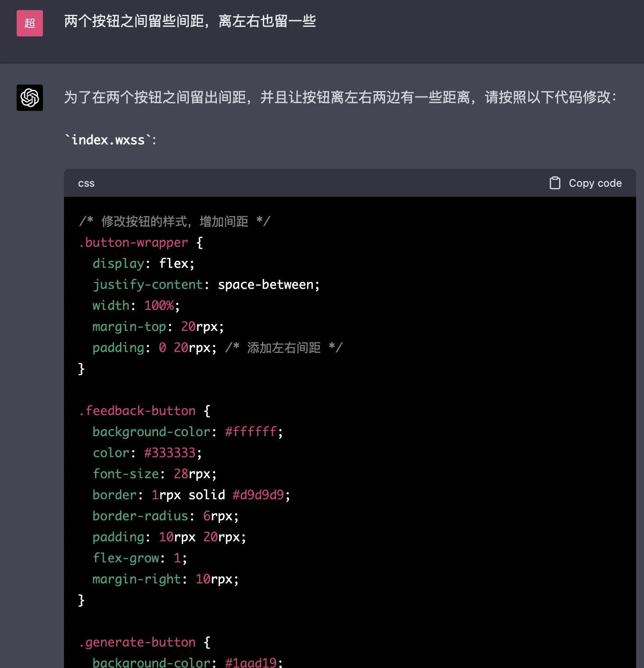Click the 'justify-content: space-between;' line

pos(206,284)
